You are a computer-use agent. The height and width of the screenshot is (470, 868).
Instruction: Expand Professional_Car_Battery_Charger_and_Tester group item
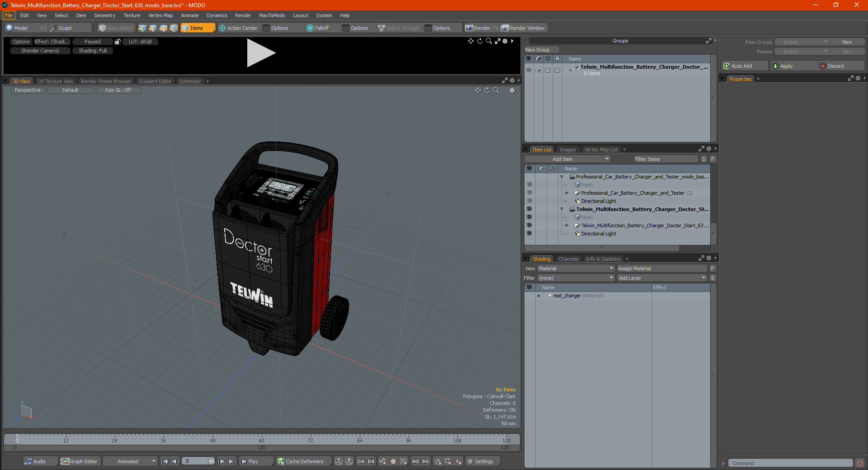pos(567,193)
